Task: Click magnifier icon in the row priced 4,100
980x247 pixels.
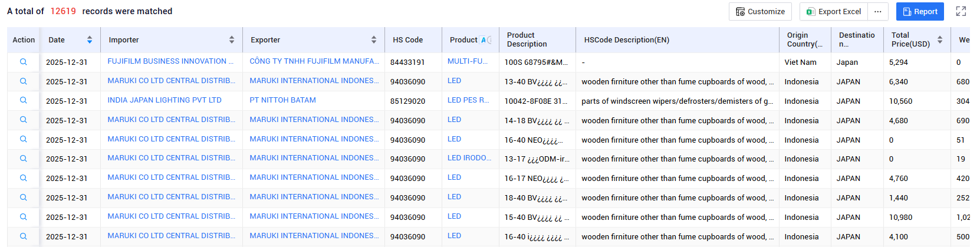Action: (24, 236)
